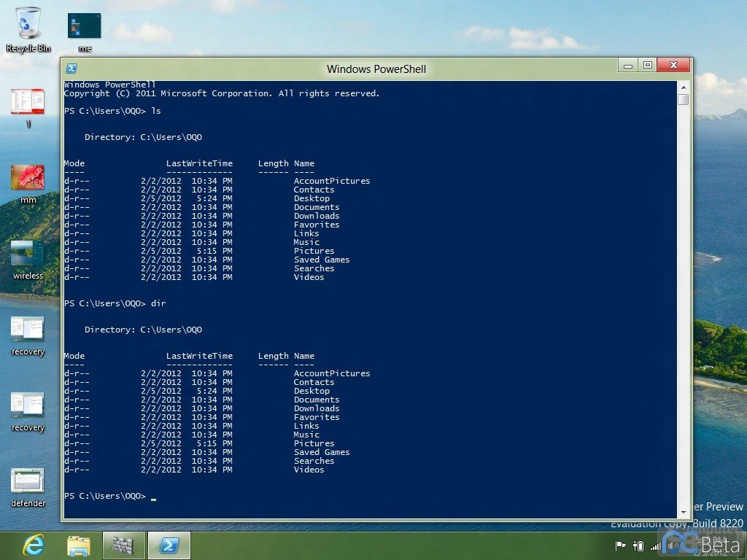Switch to the Windows Firewall taskbar app
Screen dimensions: 747x560
pyautogui.click(x=124, y=545)
